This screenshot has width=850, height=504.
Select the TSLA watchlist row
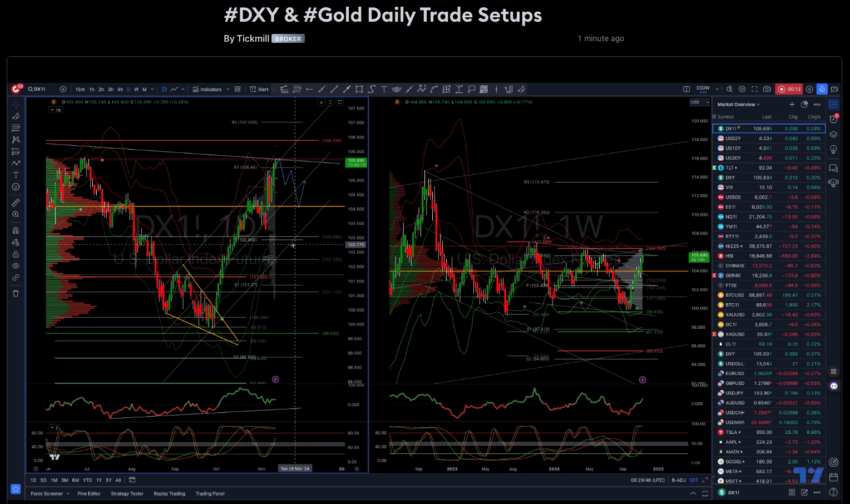[x=769, y=432]
